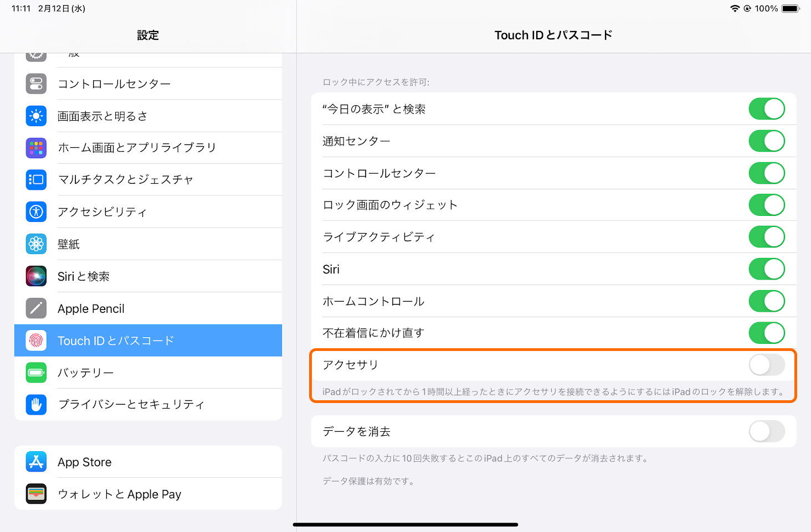Click the マルチタスクとジェスチャ icon
Viewport: 811px width, 532px height.
(35, 179)
